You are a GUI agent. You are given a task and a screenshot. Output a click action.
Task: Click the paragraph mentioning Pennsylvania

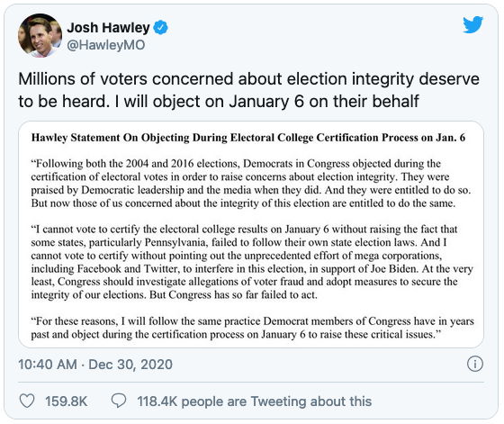252,262
